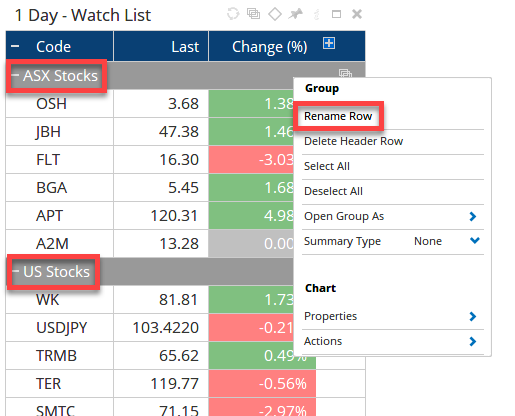Click the refresh icon in Watch List title bar

pyautogui.click(x=233, y=14)
